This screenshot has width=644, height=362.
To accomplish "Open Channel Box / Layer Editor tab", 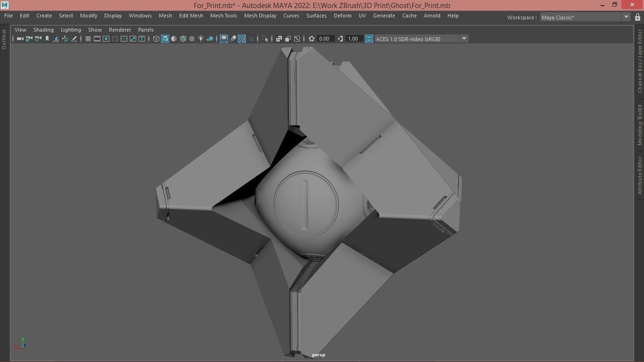I will coord(640,61).
